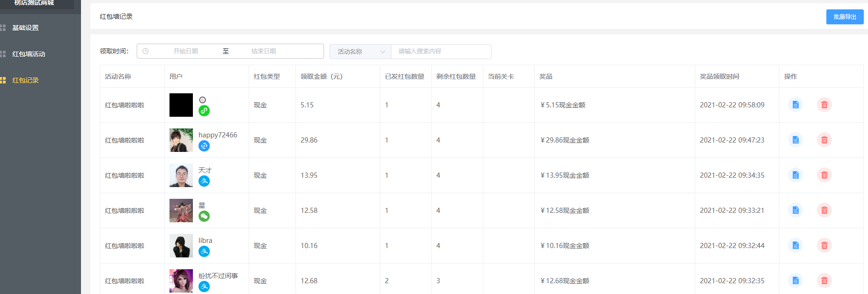View details of the 13.95 record

tap(795, 175)
